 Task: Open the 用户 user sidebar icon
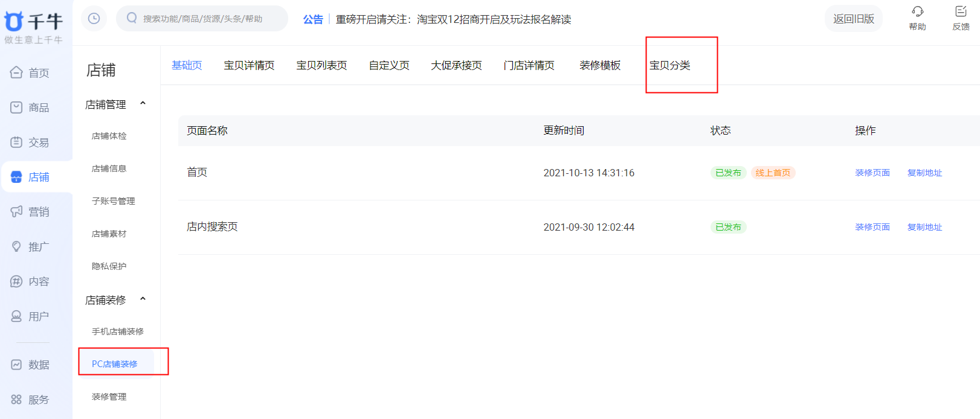(x=16, y=316)
